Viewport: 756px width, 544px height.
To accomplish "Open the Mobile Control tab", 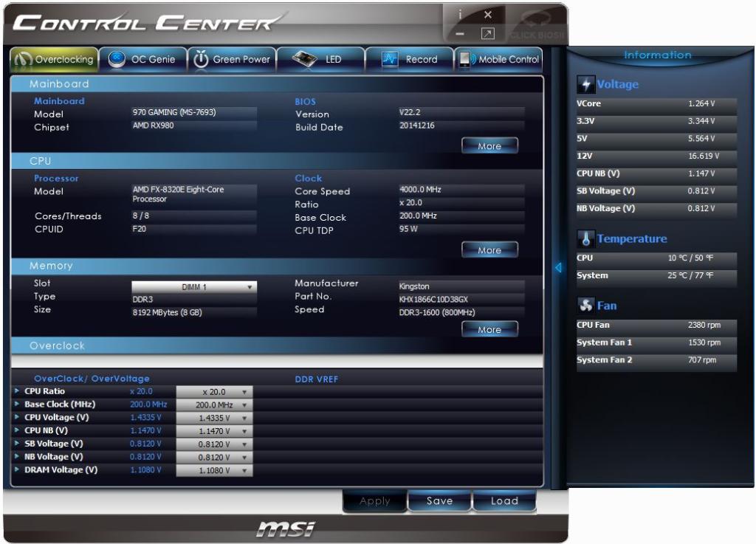I will (498, 60).
